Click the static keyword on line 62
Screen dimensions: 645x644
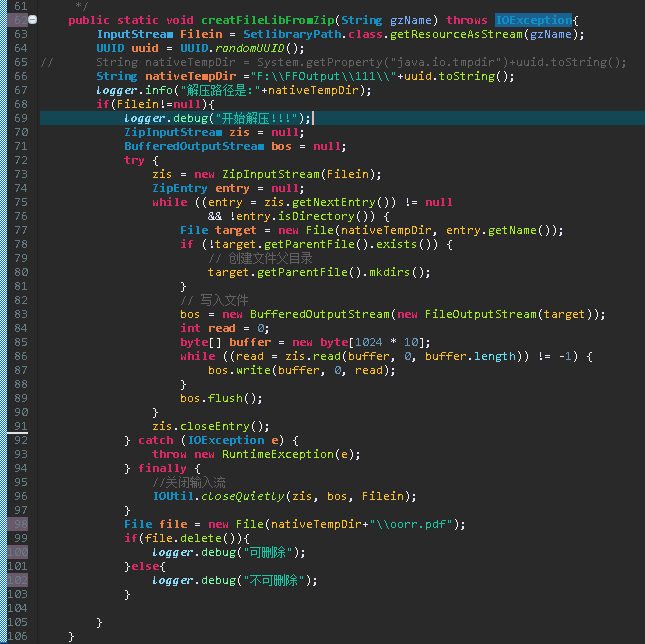138,20
